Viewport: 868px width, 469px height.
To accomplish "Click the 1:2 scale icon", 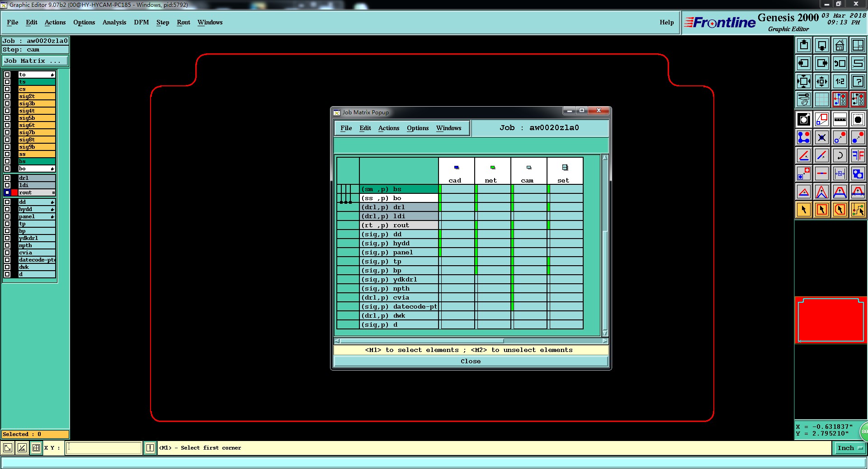I will click(840, 81).
